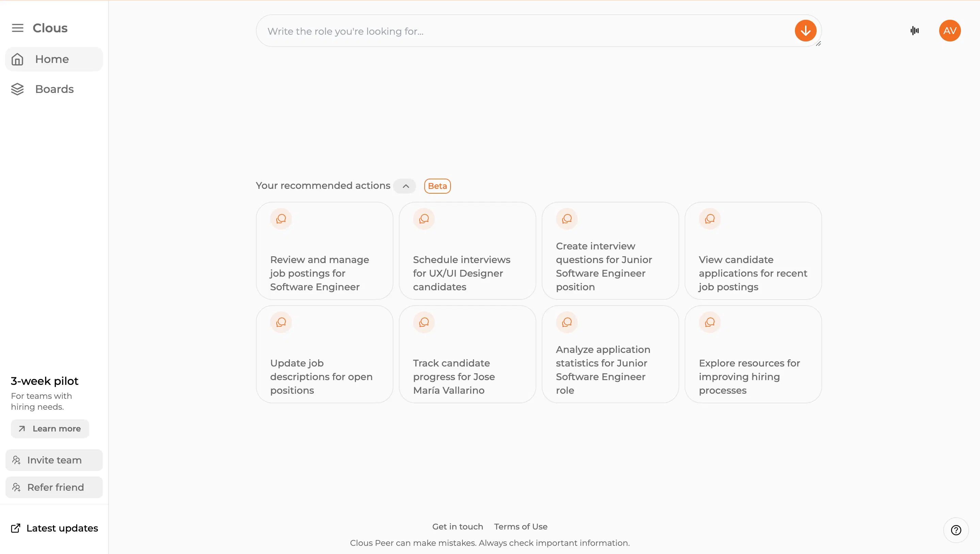Click the Latest updates external link icon

click(x=16, y=528)
